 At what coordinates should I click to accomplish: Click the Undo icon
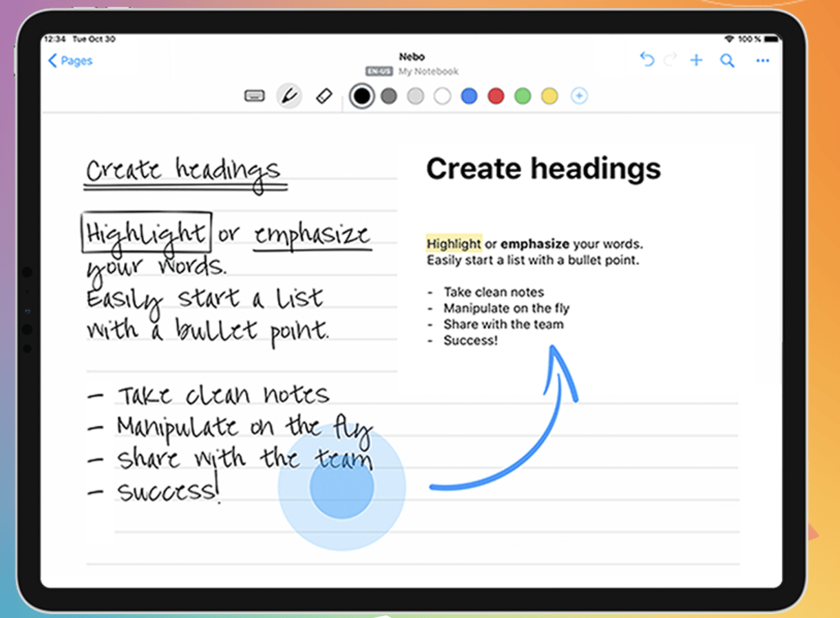click(647, 61)
